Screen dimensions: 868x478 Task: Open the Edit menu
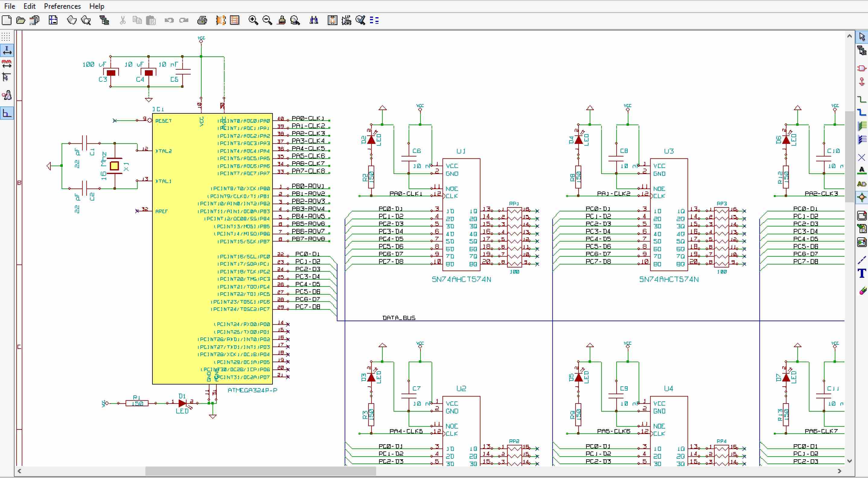(29, 6)
